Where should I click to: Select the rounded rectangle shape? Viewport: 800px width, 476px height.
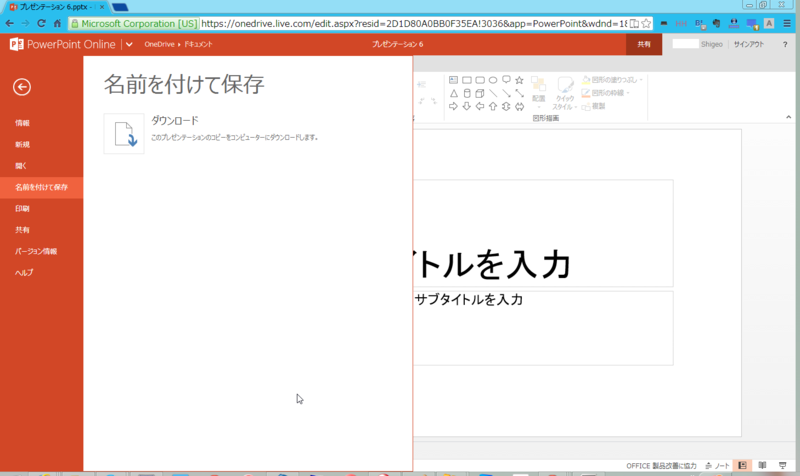(x=480, y=80)
